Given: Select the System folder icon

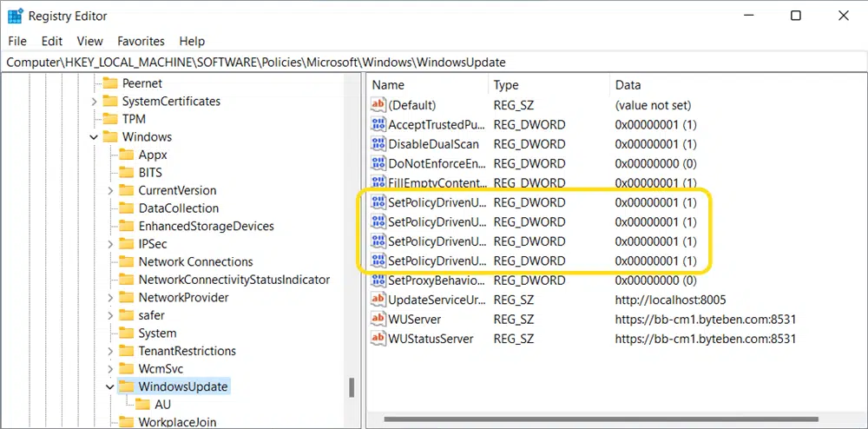Looking at the screenshot, I should pos(127,333).
